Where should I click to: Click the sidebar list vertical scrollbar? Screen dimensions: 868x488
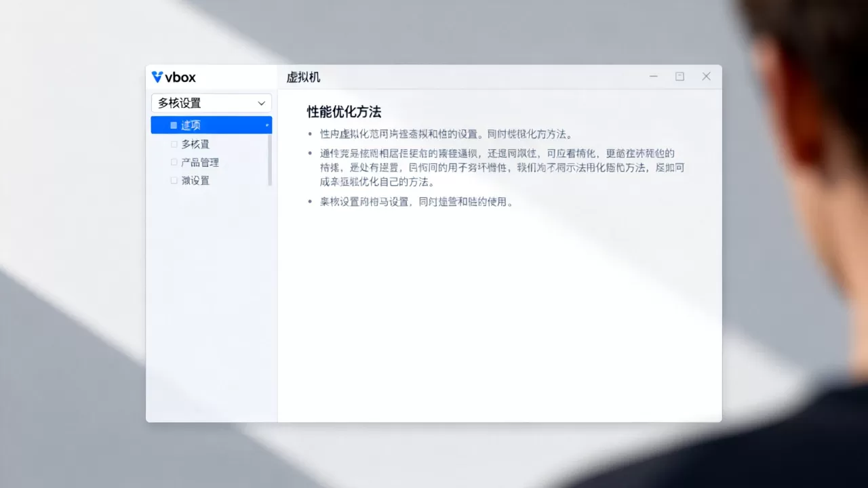[x=270, y=159]
